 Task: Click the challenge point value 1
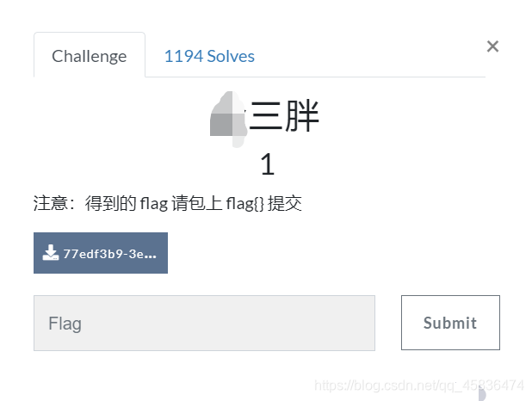coord(268,164)
